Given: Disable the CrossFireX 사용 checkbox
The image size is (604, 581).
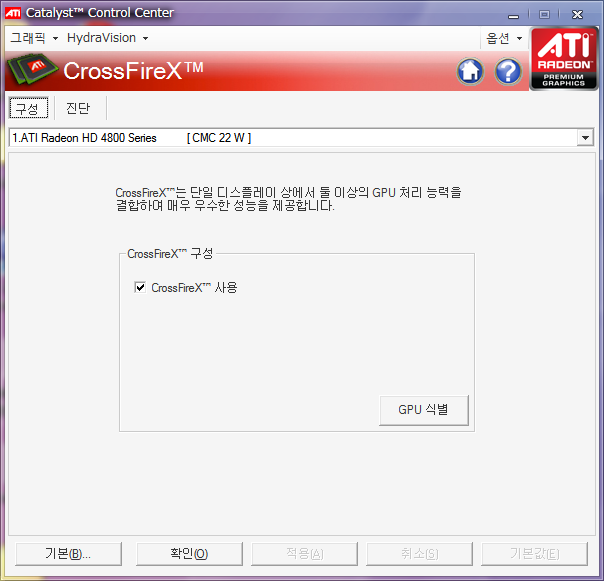Looking at the screenshot, I should [140, 287].
